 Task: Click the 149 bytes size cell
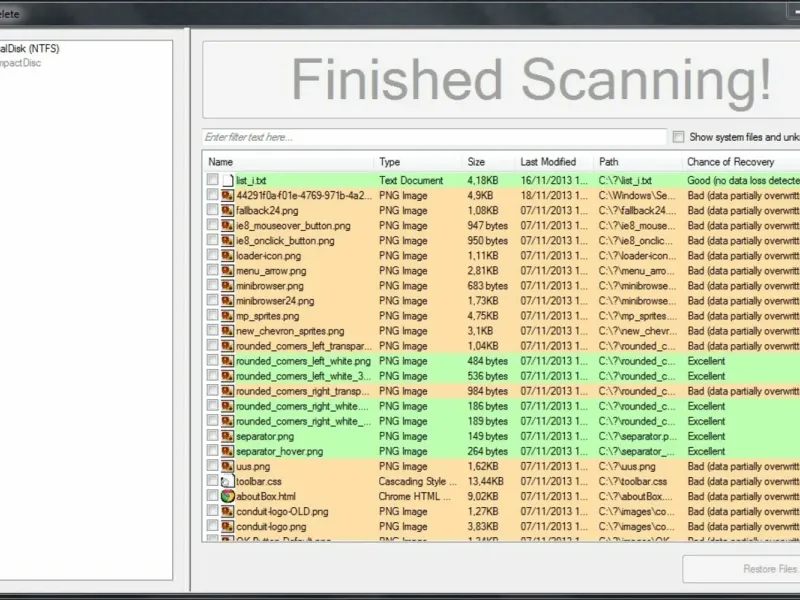tap(487, 436)
